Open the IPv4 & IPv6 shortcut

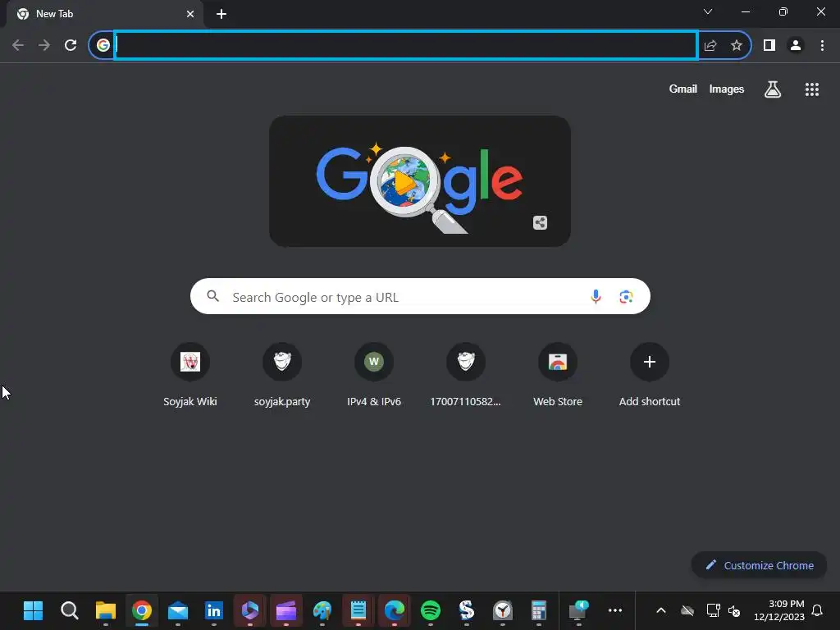click(374, 376)
